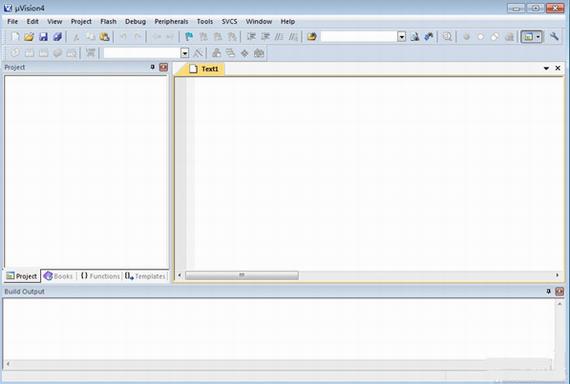Expand the Select Target dropdown arrow
Viewport: 570px width, 384px height.
185,53
